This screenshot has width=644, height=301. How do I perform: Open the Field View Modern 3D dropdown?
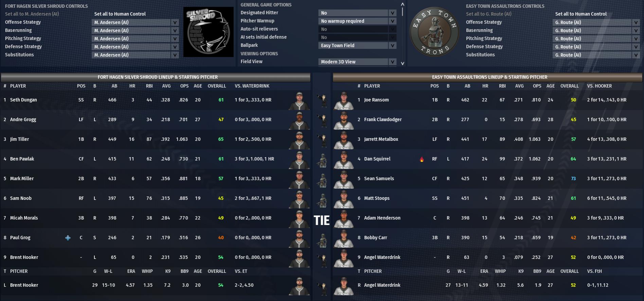pos(357,62)
